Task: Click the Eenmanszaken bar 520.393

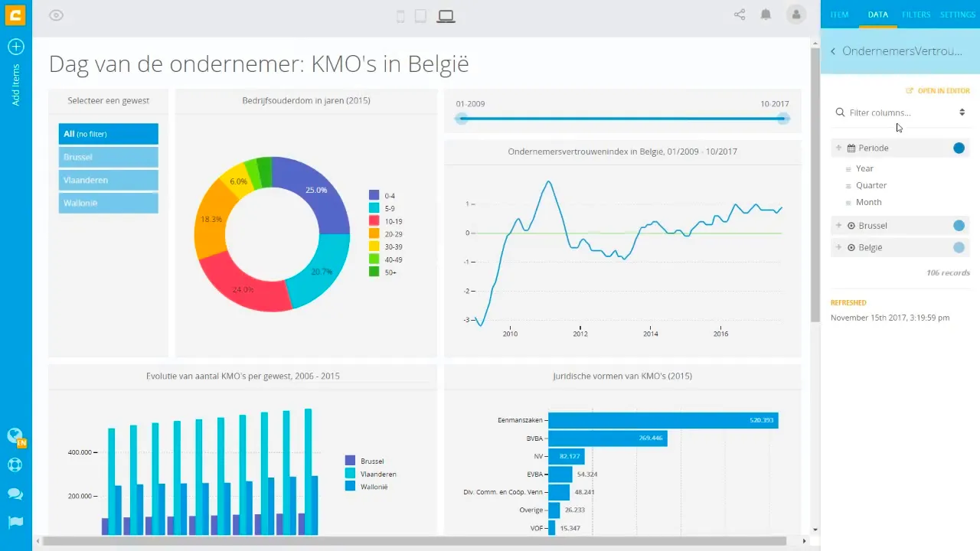Action: click(x=663, y=420)
